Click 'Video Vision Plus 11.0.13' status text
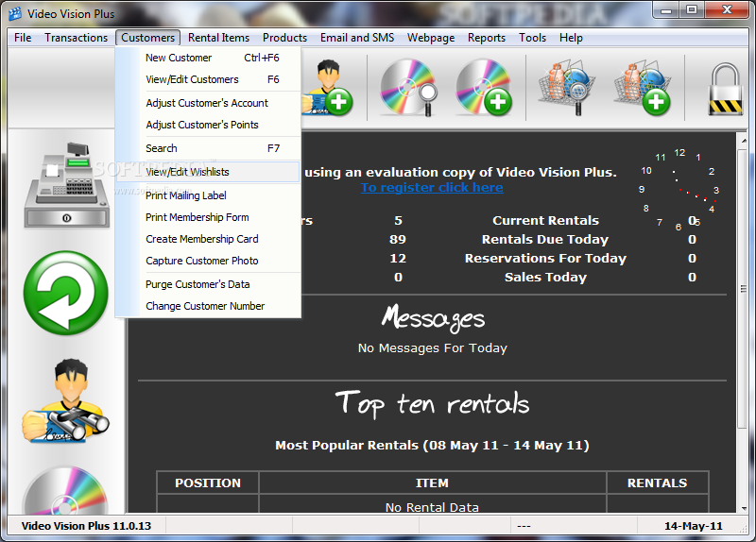756x542 pixels. click(86, 526)
